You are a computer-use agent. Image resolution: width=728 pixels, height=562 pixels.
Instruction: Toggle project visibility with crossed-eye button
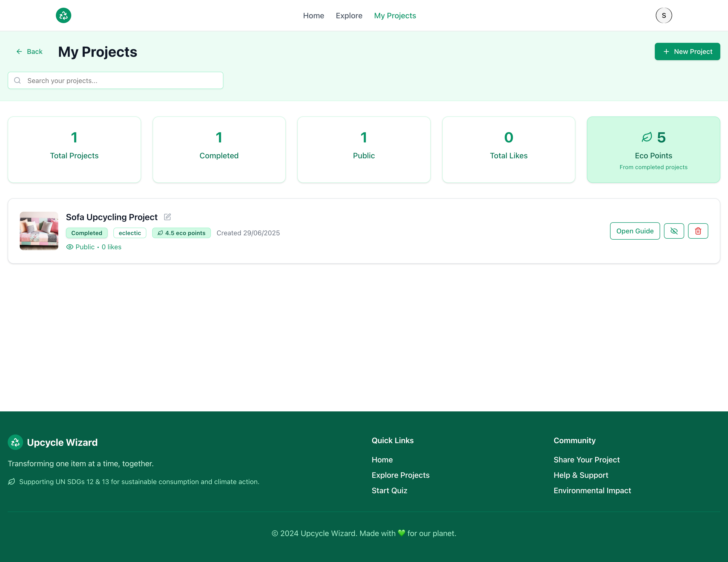674,231
